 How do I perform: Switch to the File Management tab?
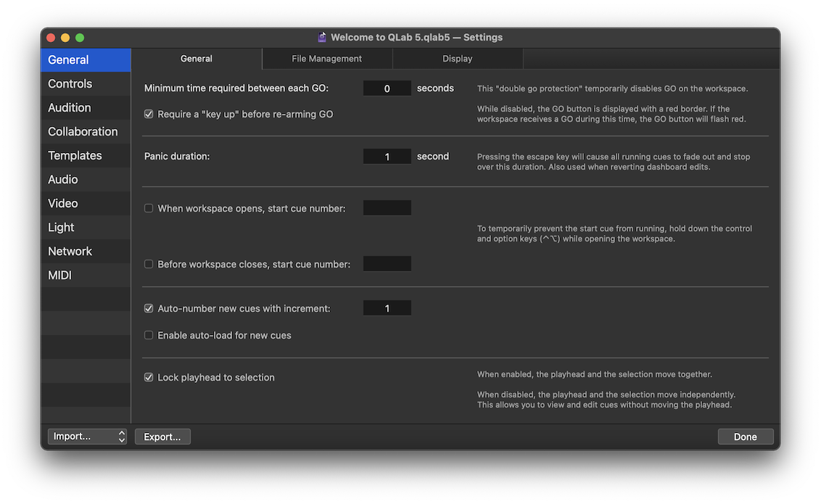tap(326, 59)
